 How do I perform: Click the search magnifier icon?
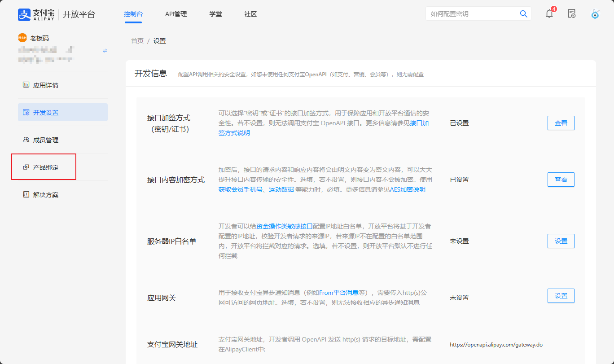click(523, 14)
